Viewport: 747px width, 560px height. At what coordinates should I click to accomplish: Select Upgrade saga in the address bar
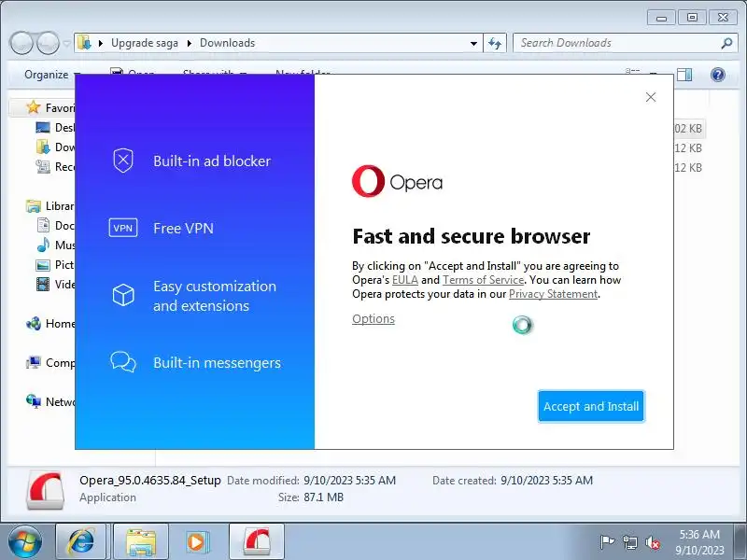145,43
